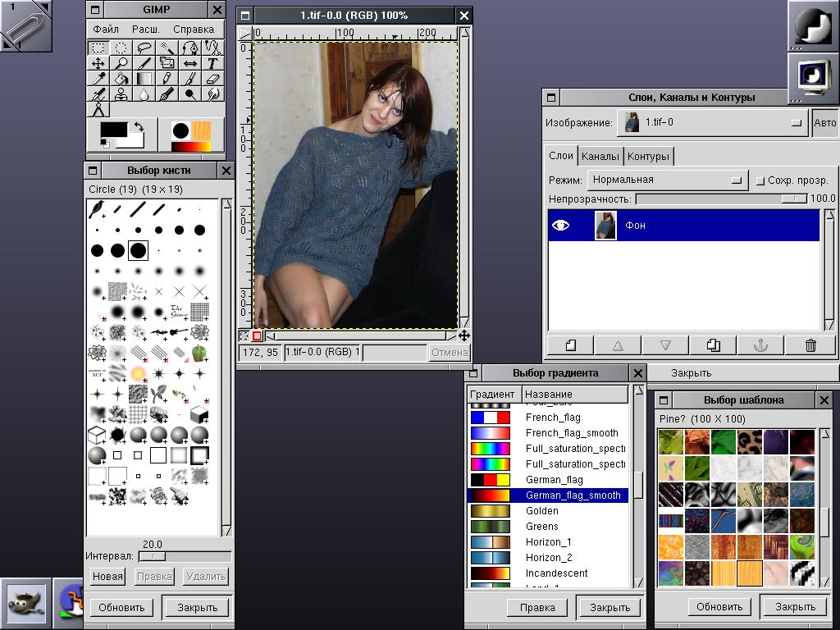Open the Режим blend mode dropdown
Screen dimensions: 840x630
coord(668,180)
